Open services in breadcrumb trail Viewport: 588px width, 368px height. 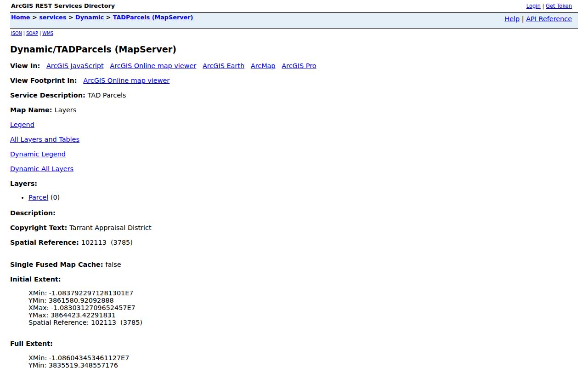tap(52, 17)
